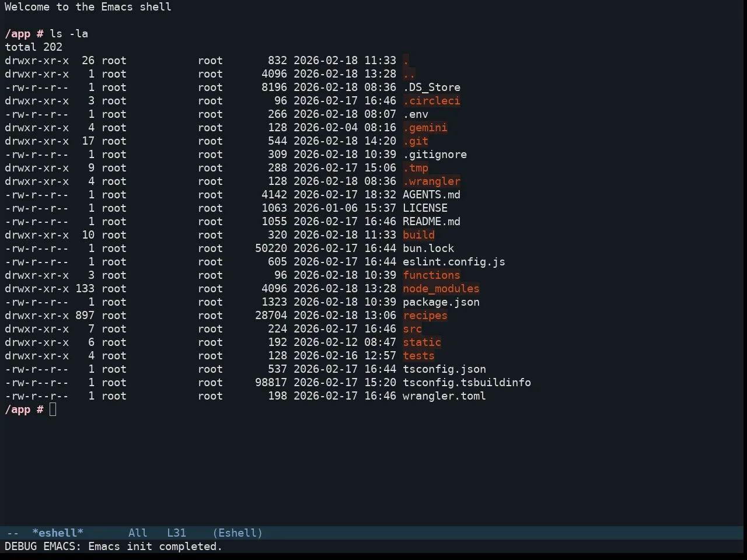Click the L31 line number indicator
747x560 pixels.
pos(176,533)
